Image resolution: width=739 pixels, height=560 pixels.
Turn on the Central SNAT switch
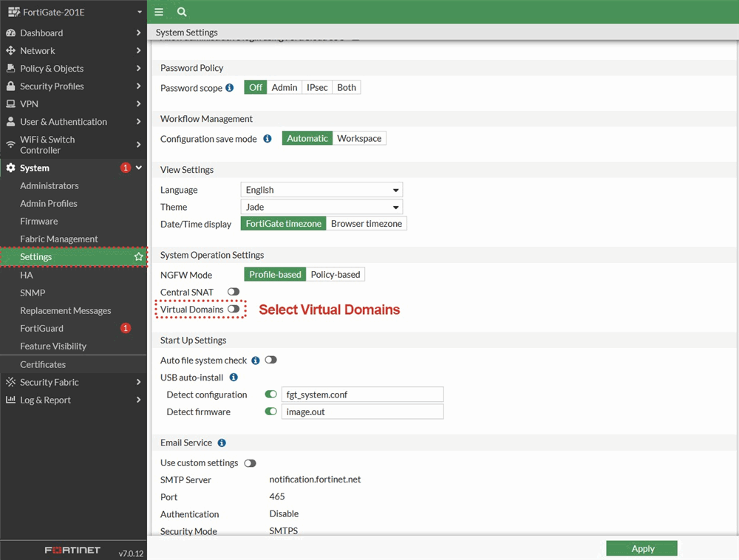pos(234,292)
